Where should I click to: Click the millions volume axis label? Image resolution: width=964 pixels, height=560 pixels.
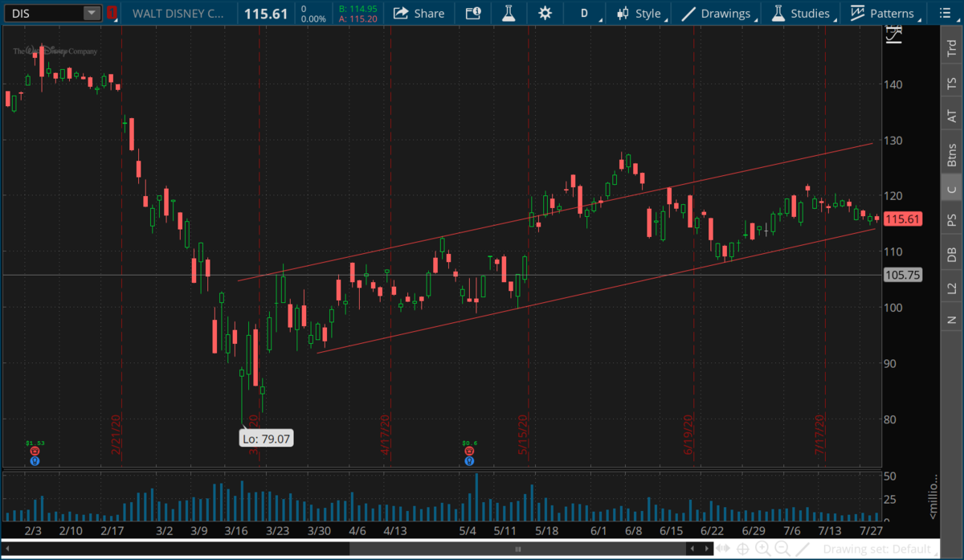pyautogui.click(x=933, y=497)
